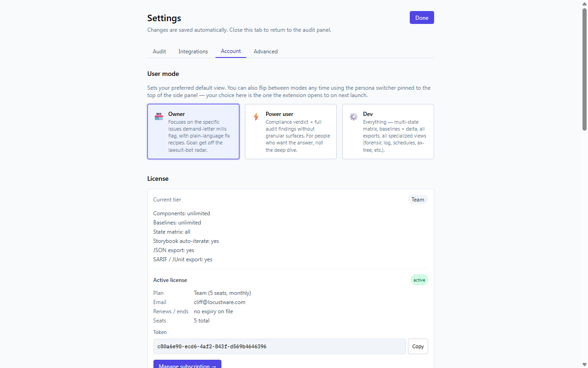Switch to the Audit tab
The width and height of the screenshot is (588, 368).
point(159,52)
